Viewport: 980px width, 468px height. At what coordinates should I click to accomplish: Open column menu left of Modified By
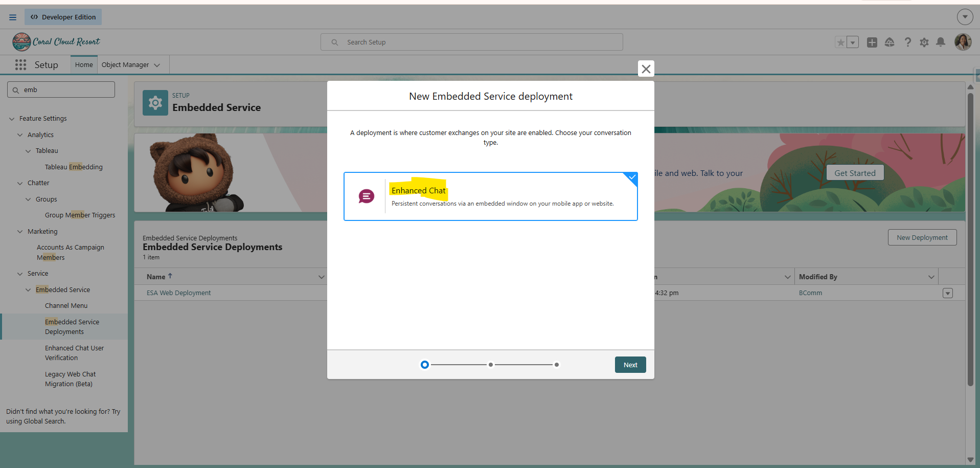tap(787, 277)
